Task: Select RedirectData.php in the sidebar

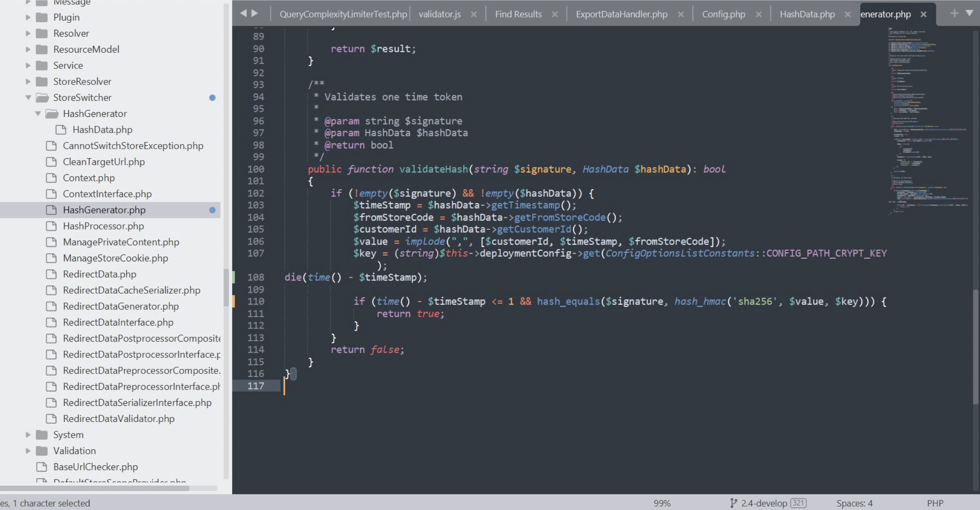Action: pos(100,274)
